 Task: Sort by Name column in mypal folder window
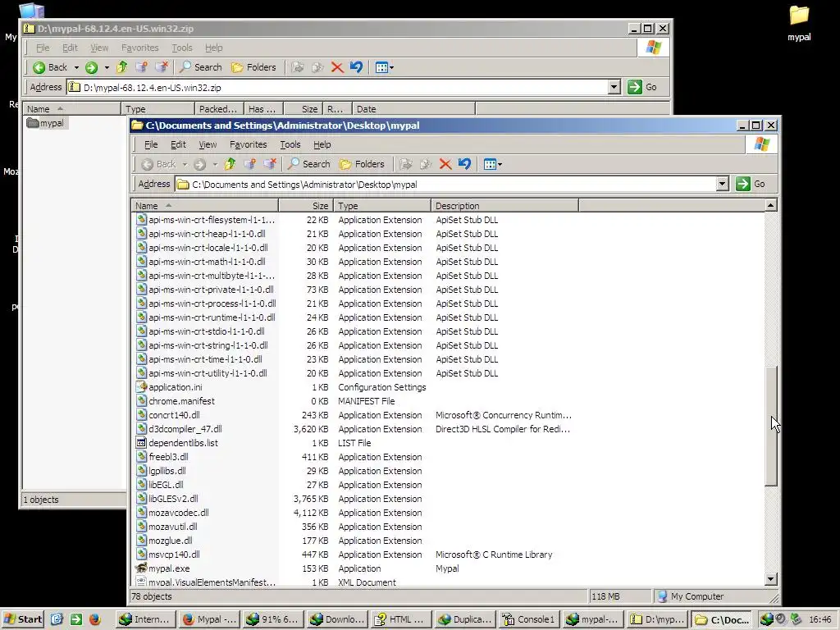point(204,206)
